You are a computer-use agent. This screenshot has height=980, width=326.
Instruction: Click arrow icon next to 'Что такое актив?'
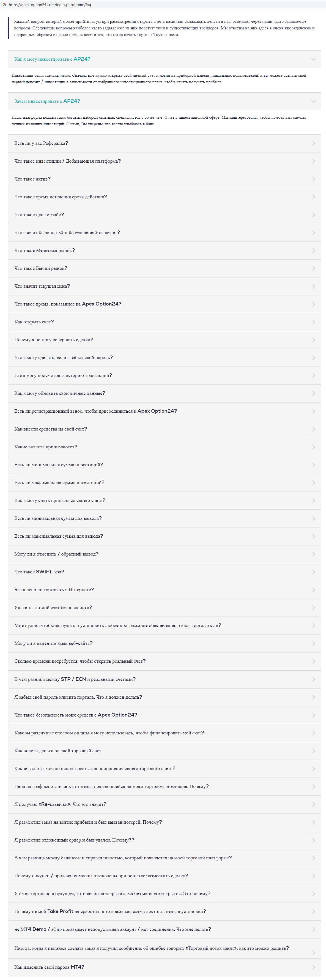tap(313, 179)
